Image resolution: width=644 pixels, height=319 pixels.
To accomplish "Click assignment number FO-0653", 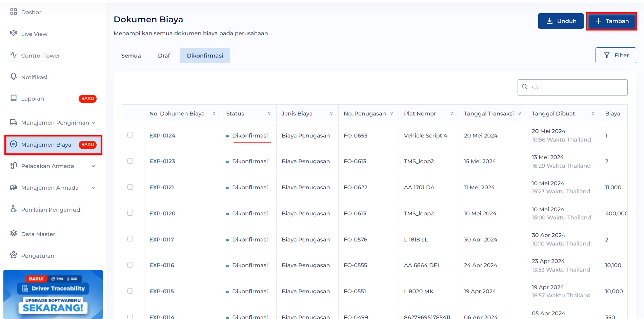I will click(x=355, y=135).
